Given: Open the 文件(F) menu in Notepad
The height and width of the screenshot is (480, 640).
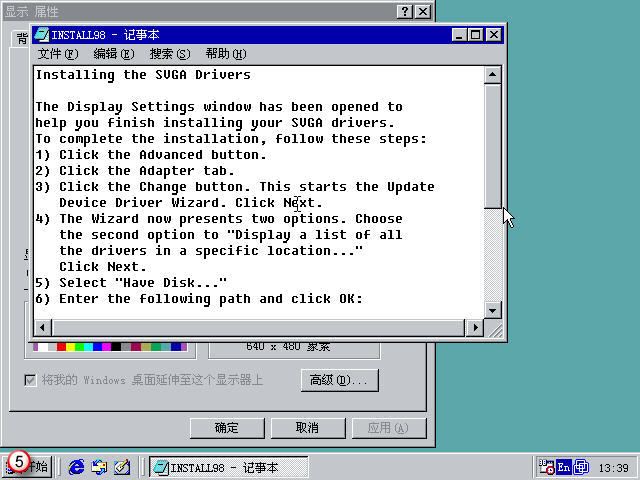Looking at the screenshot, I should click(x=58, y=54).
